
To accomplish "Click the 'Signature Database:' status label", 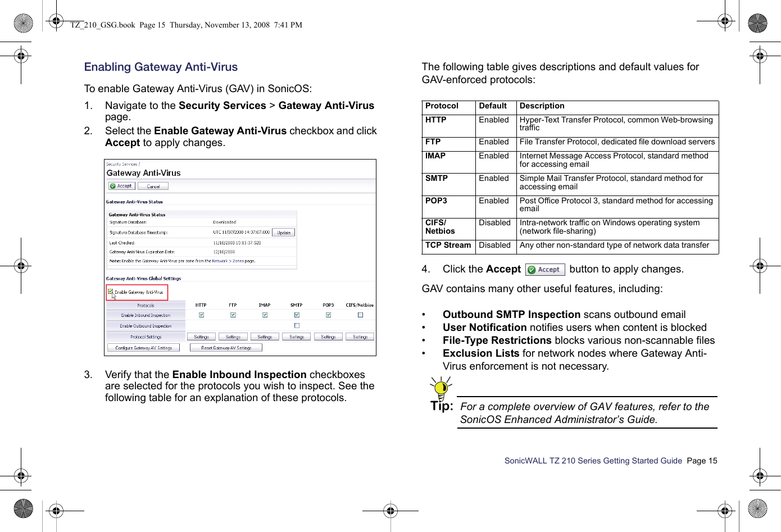I will [x=128, y=222].
